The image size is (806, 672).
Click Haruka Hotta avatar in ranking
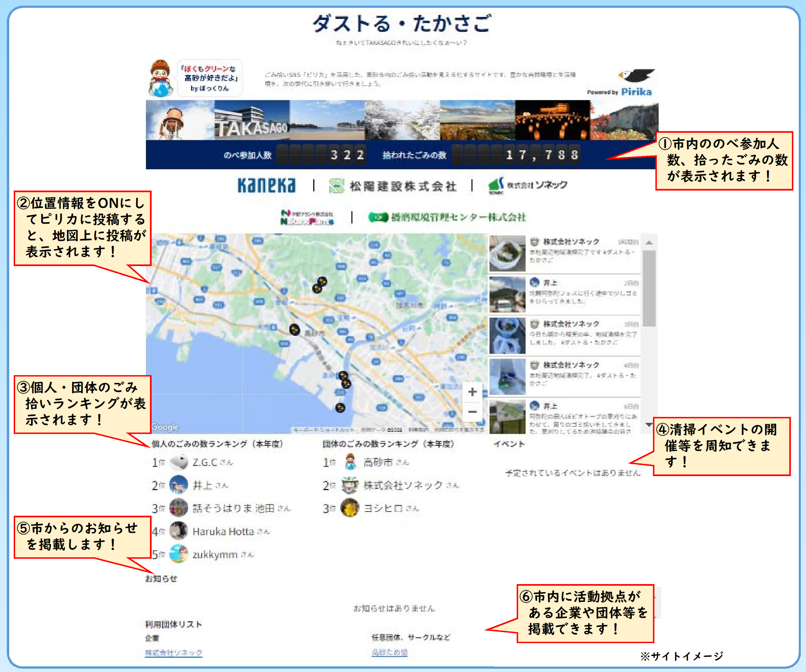(179, 531)
